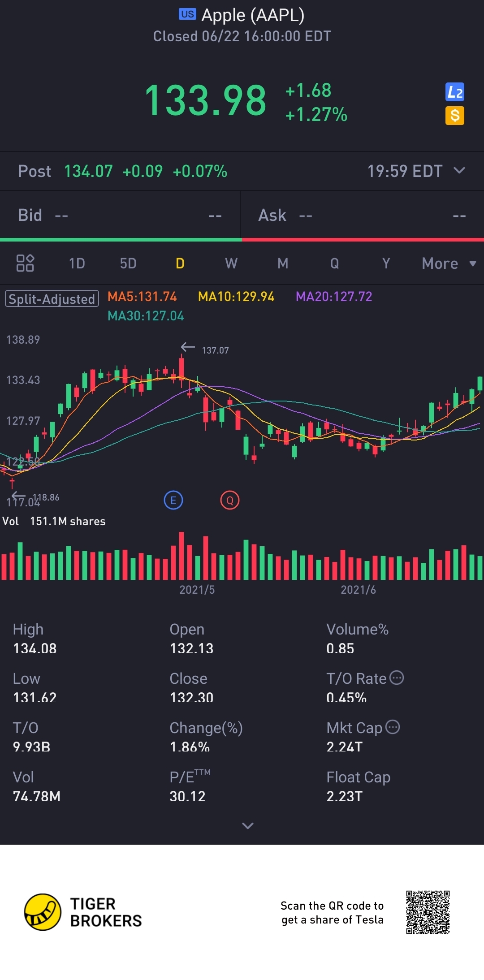Tap the 2021/6 date axis label

[358, 590]
